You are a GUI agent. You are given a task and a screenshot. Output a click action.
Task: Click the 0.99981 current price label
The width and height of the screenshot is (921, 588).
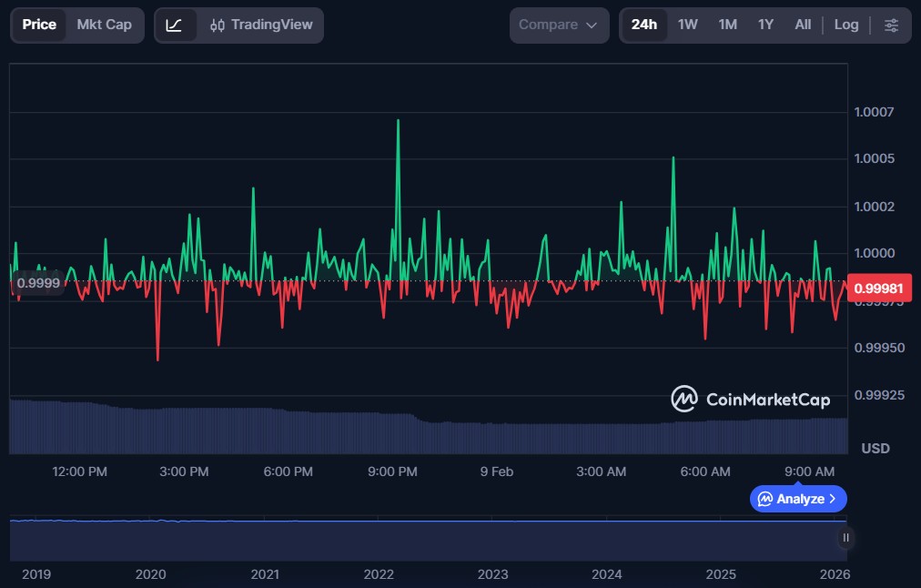(x=878, y=288)
